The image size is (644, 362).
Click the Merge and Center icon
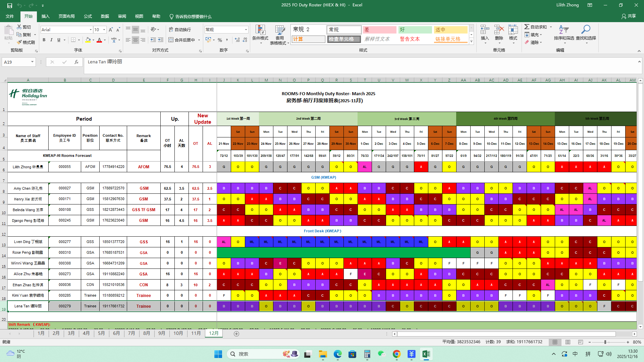[x=171, y=40]
